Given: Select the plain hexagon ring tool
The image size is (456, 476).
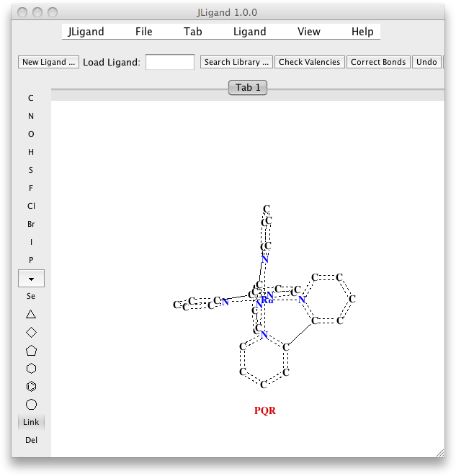Looking at the screenshot, I should [31, 369].
